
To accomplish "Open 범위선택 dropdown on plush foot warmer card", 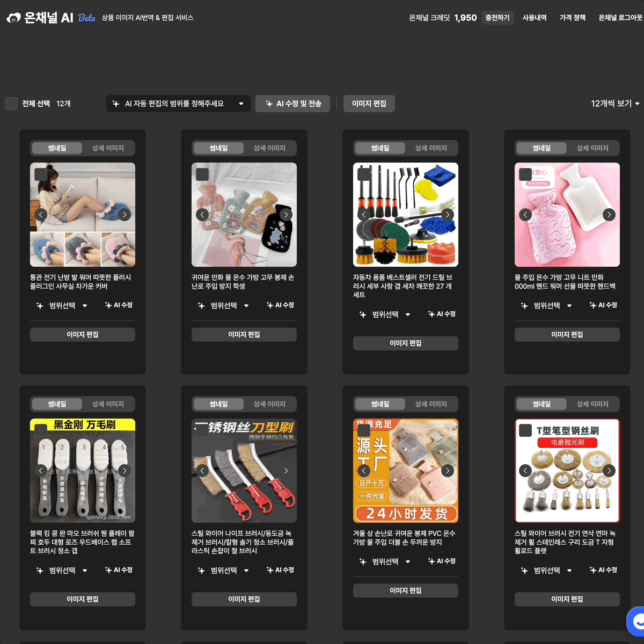I will click(x=62, y=305).
